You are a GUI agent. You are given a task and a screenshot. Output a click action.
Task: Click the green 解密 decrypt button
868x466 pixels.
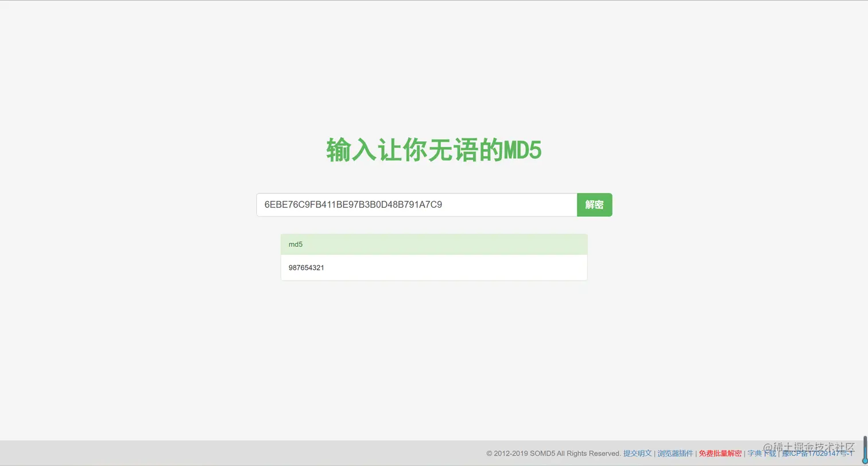click(x=594, y=204)
